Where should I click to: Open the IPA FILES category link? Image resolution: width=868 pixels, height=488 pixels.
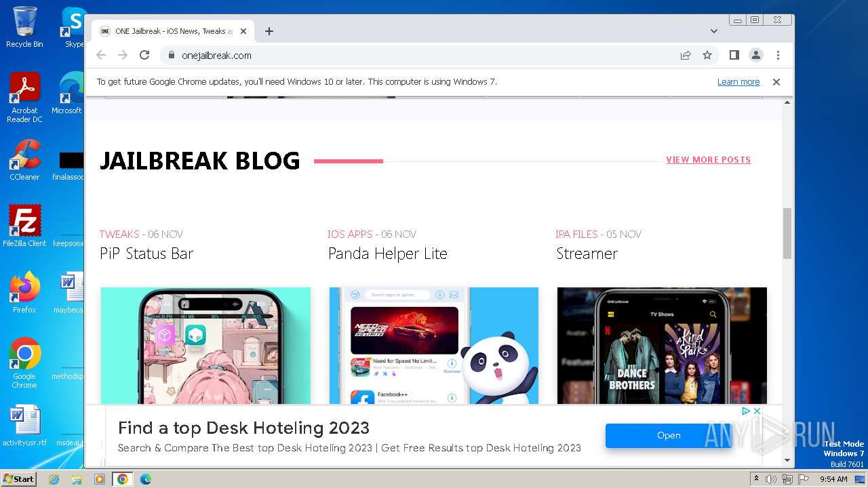click(576, 234)
